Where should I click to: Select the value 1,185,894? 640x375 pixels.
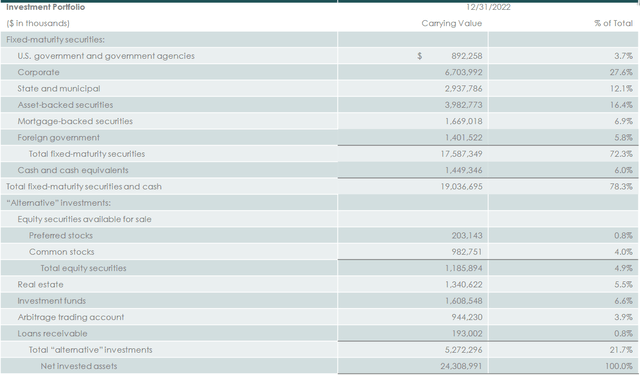(463, 268)
